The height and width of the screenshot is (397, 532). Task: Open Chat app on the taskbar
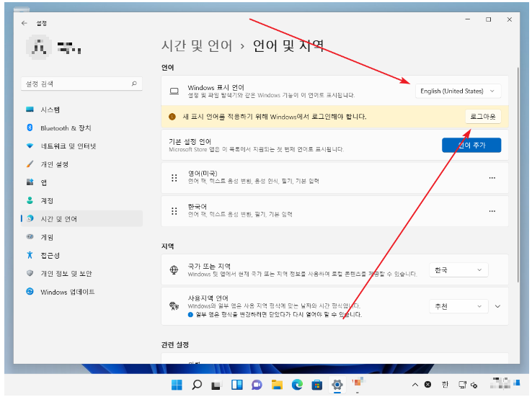257,385
